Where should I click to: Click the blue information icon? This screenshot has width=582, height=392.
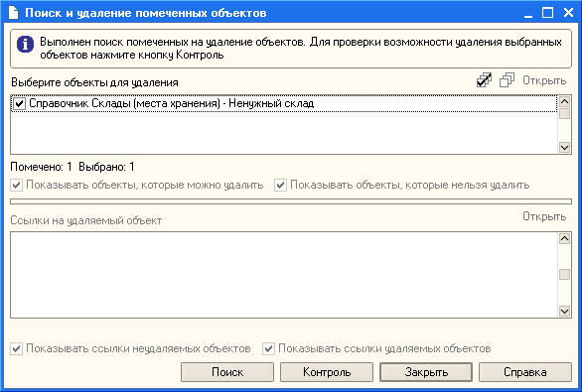click(x=25, y=45)
